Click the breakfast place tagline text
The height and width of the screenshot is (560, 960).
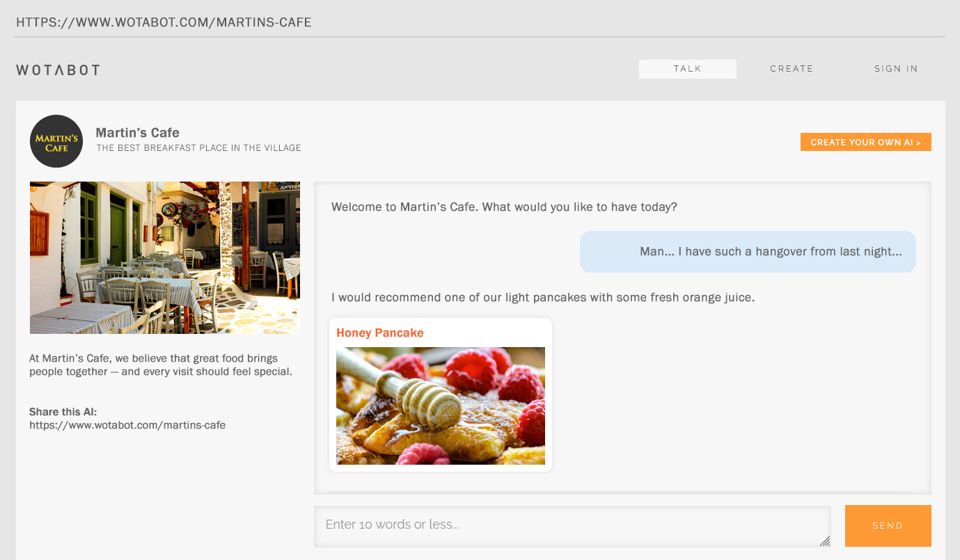point(199,147)
